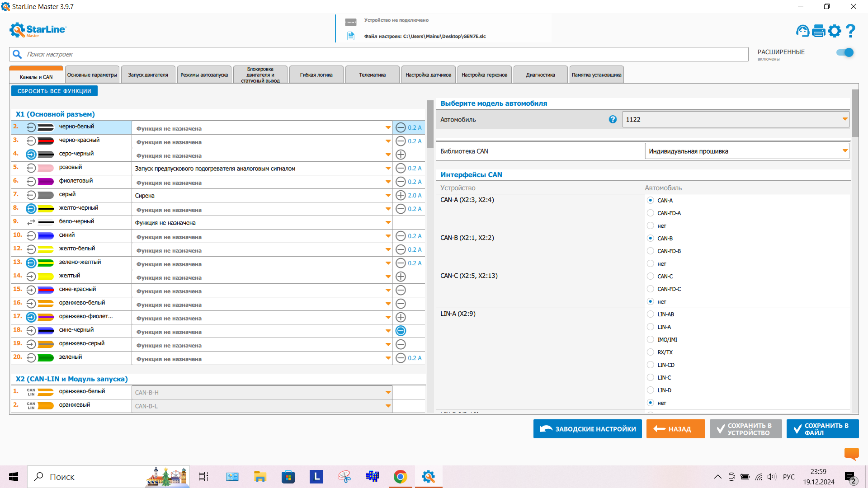
Task: Open Режимы автозапуска tab
Action: 204,75
